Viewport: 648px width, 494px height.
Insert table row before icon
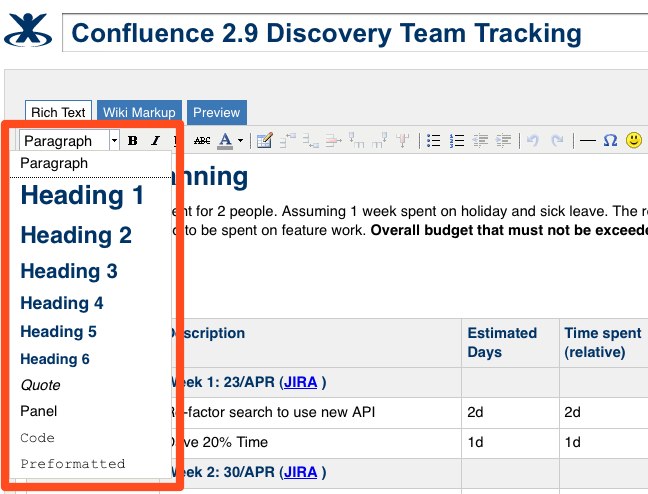(288, 141)
